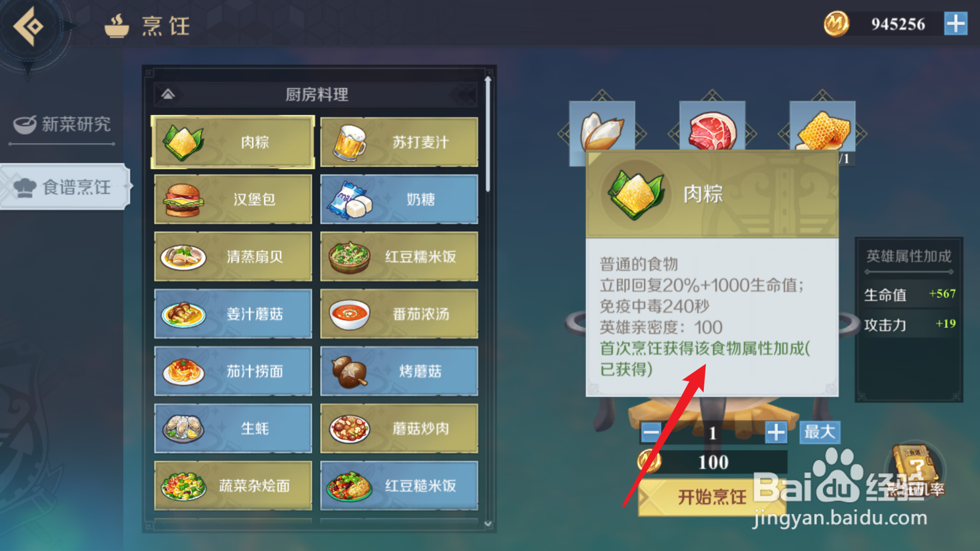Select the 奶糖 candy recipe
Screen dimensions: 980x551
click(x=399, y=199)
